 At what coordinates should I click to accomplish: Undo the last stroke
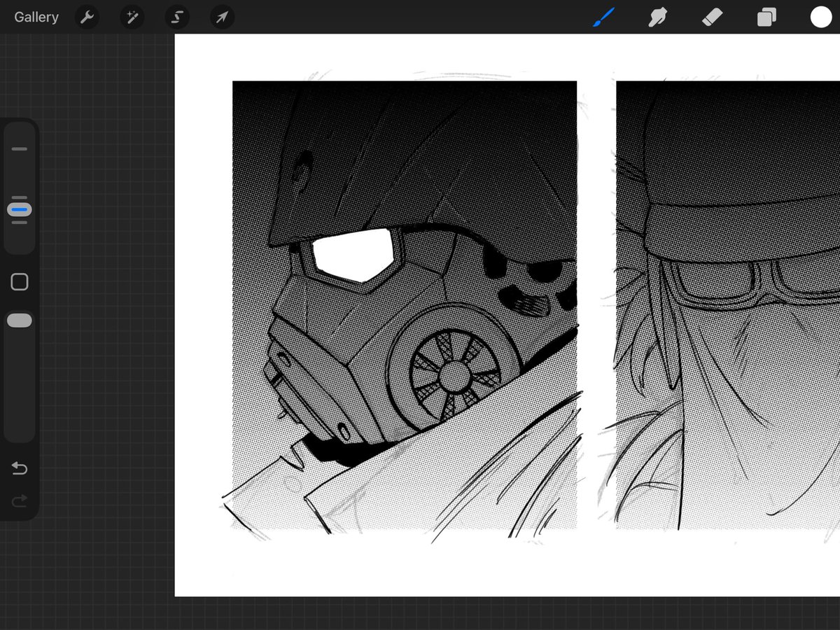pyautogui.click(x=20, y=468)
